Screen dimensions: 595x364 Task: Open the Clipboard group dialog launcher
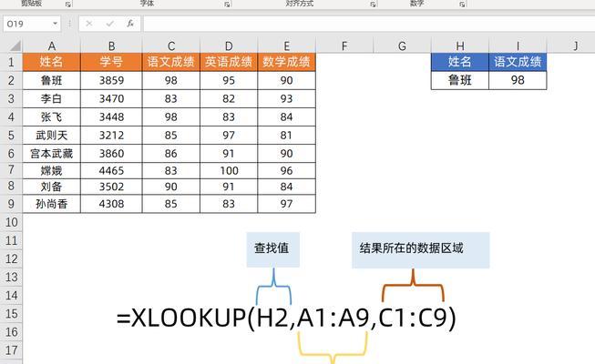coord(68,5)
